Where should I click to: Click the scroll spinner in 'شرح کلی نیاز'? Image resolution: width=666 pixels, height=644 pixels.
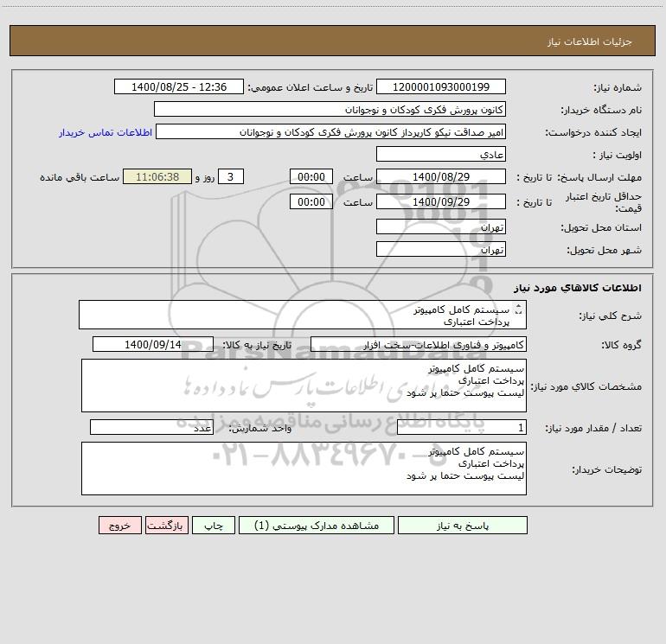click(518, 309)
